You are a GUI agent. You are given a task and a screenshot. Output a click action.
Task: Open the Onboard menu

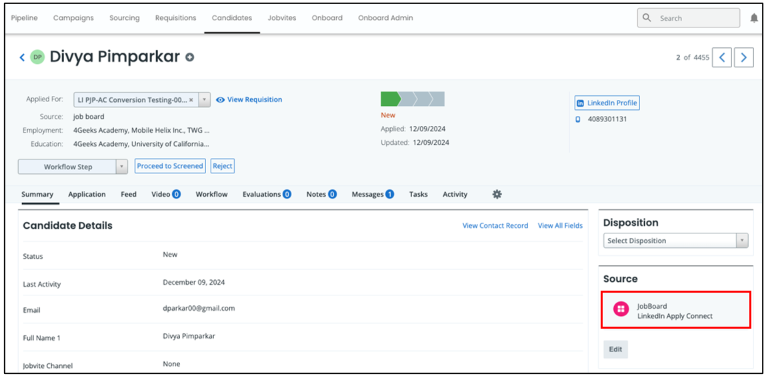(327, 18)
